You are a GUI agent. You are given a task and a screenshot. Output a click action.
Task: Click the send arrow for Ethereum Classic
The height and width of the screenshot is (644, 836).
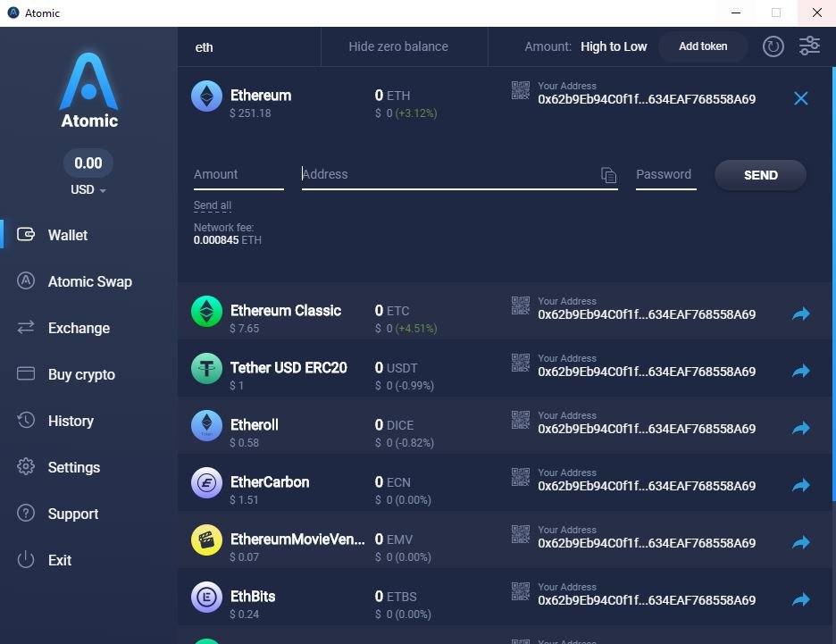click(801, 314)
